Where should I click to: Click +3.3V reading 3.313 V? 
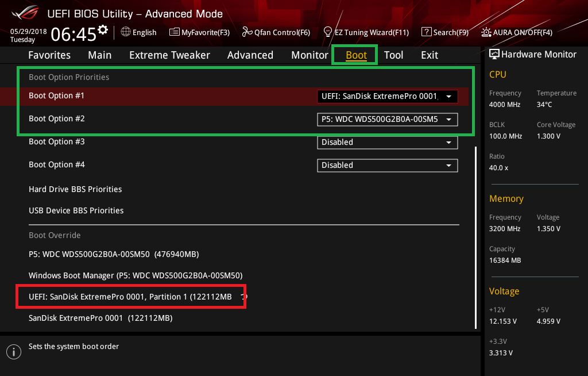[x=501, y=353]
